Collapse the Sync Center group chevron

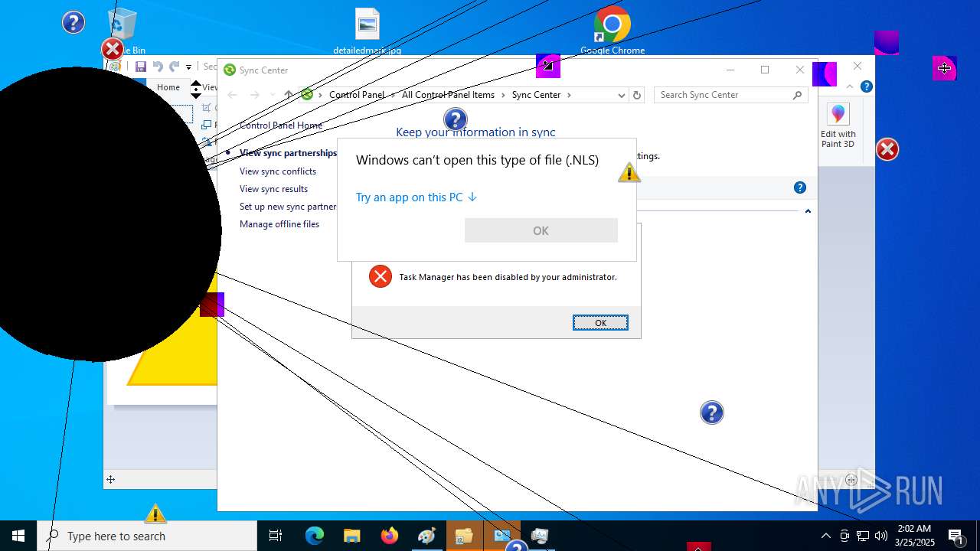click(808, 210)
